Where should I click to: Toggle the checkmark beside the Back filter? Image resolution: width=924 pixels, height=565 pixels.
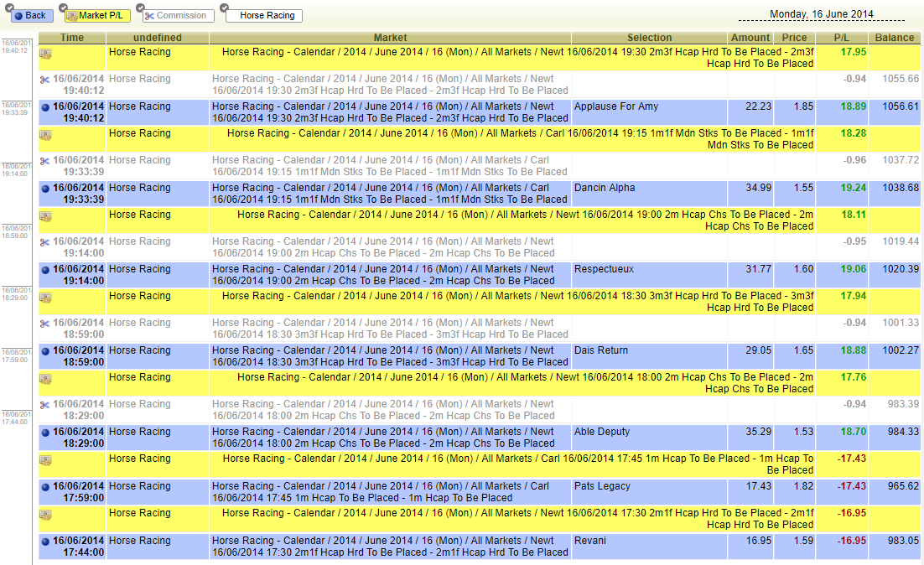click(10, 8)
